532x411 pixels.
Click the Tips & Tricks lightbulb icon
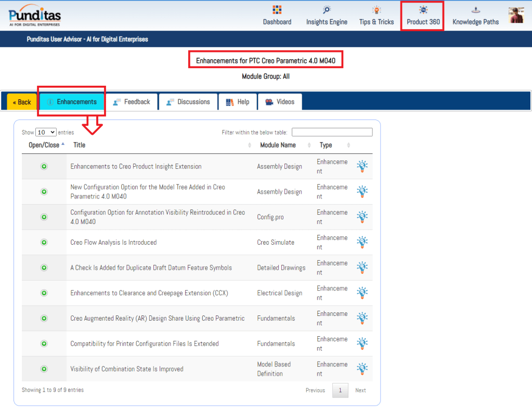coord(376,10)
